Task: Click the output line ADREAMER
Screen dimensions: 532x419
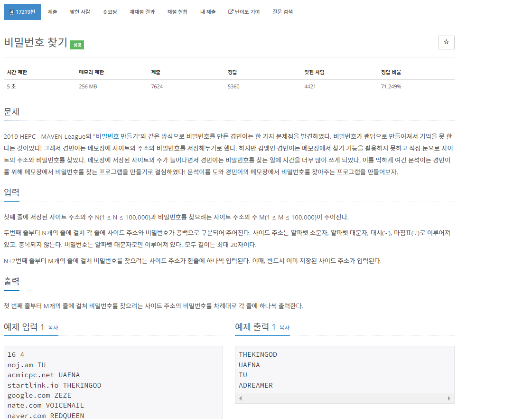Action: (x=256, y=385)
